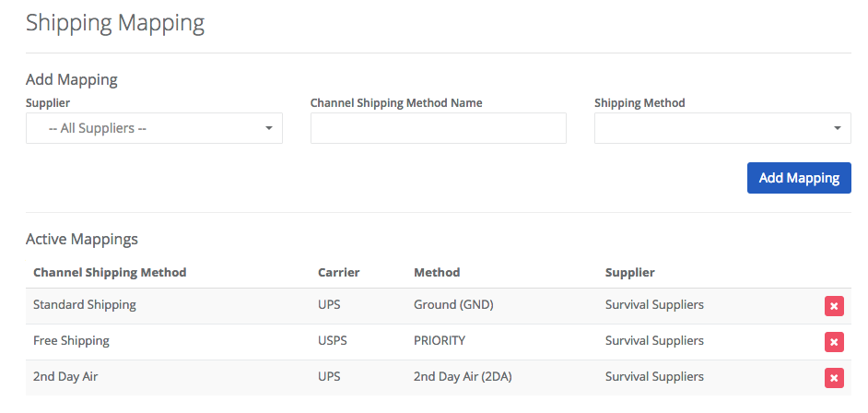Screen dimensions: 868x413
Task: Click the Carrier column header
Action: pyautogui.click(x=339, y=272)
